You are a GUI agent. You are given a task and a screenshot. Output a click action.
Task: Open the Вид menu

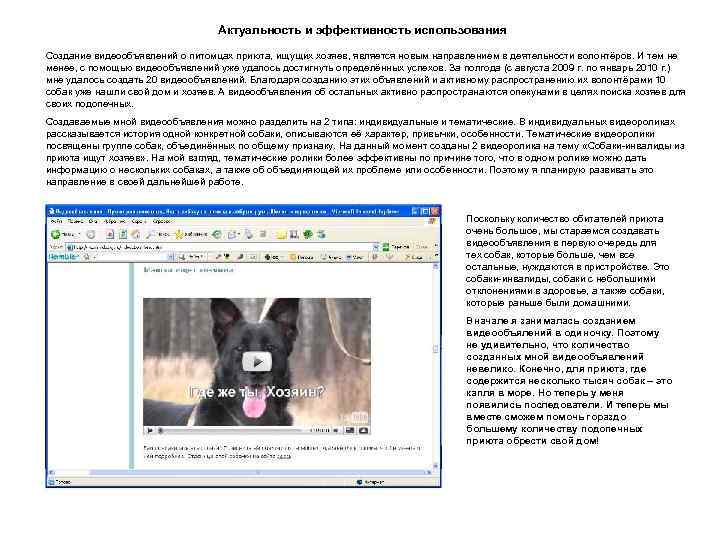pyautogui.click(x=92, y=221)
